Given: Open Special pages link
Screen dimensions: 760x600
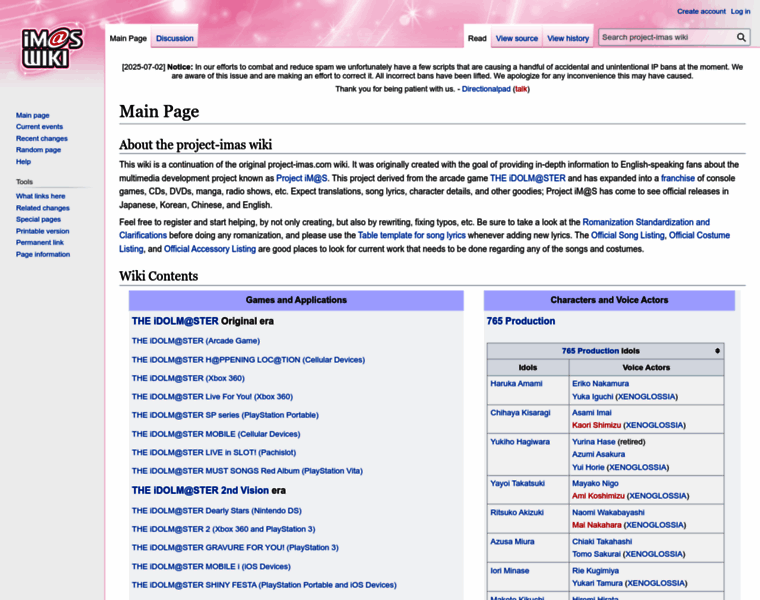Looking at the screenshot, I should point(38,220).
